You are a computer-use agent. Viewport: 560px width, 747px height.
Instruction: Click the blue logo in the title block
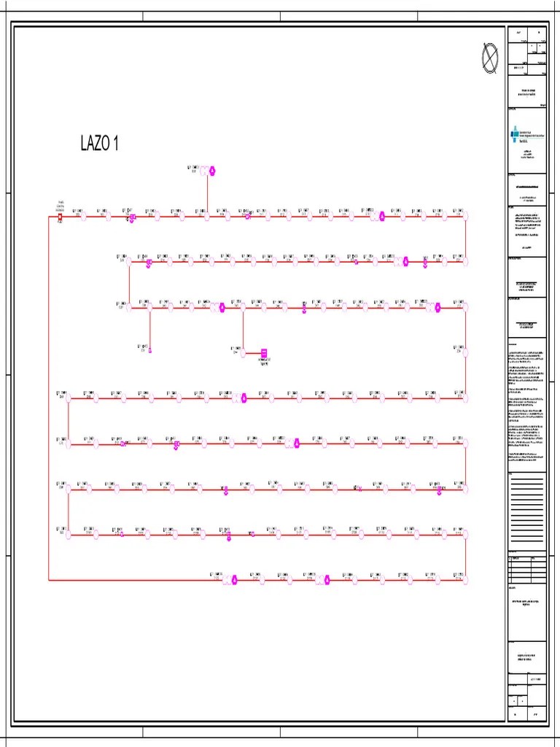click(x=514, y=134)
